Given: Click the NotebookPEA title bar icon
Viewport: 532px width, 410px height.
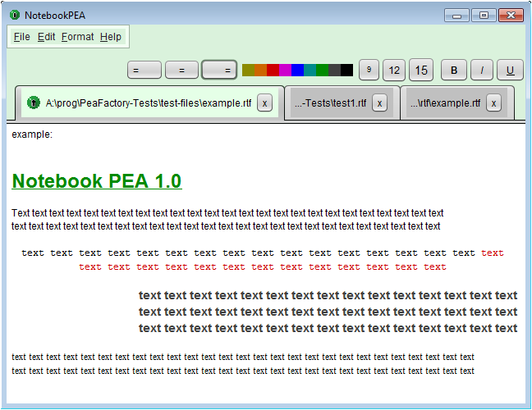Looking at the screenshot, I should [x=15, y=16].
